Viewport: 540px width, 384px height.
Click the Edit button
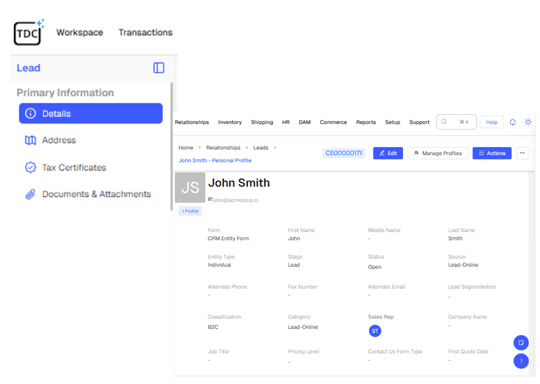[388, 153]
